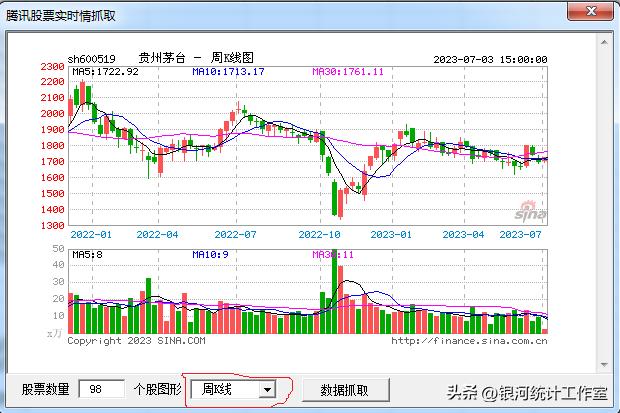Screen dimensions: 620x413
Task: Click the 数据抓取 button
Action: click(x=345, y=390)
